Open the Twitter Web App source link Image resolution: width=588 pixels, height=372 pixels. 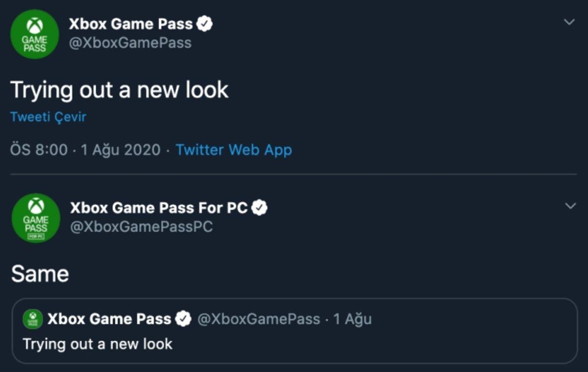point(234,150)
